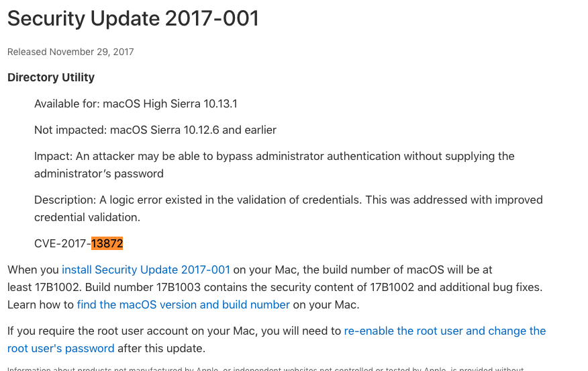588x371 pixels.
Task: Click the "administrator's password" text line
Action: tap(99, 173)
